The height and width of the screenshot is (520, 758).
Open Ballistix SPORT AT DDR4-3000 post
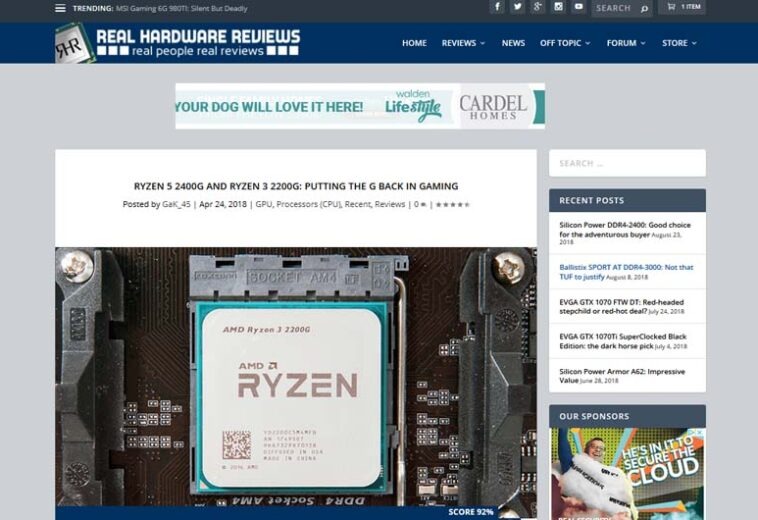point(626,272)
